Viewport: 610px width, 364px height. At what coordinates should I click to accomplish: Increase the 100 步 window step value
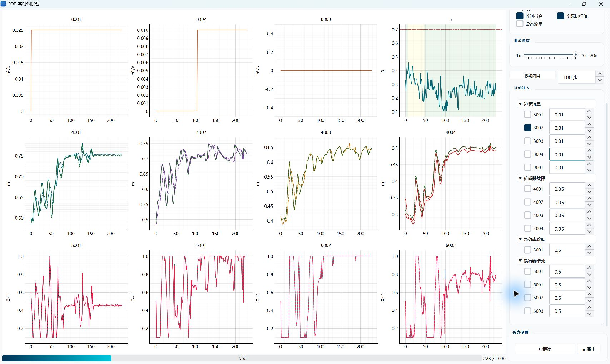coord(600,74)
